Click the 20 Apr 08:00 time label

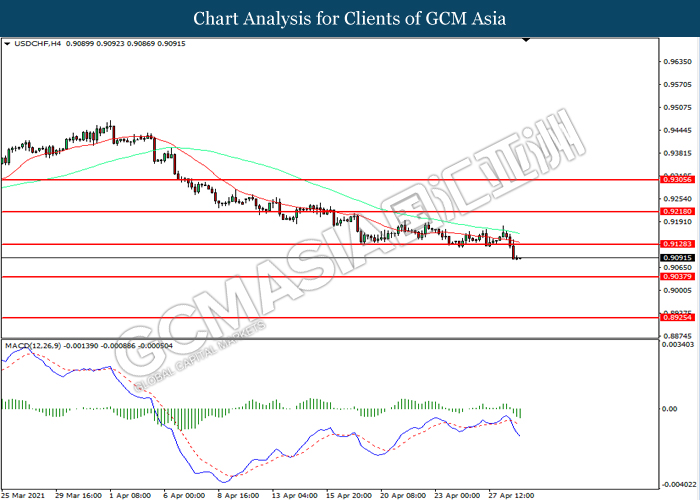click(403, 495)
